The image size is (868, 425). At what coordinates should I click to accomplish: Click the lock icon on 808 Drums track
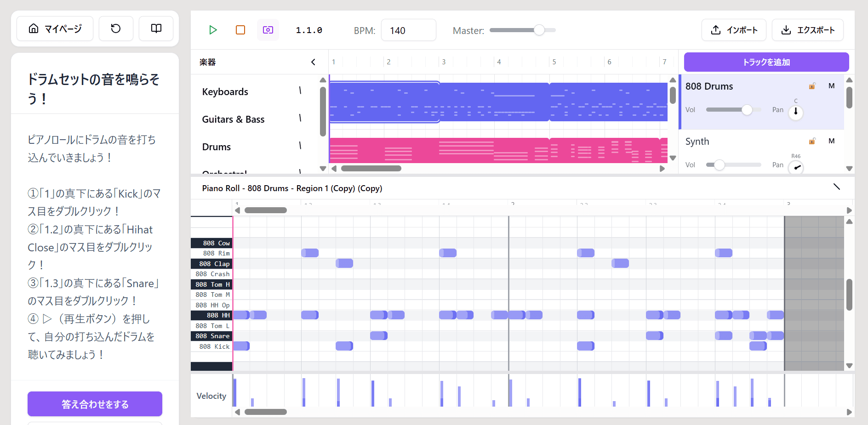click(x=812, y=86)
